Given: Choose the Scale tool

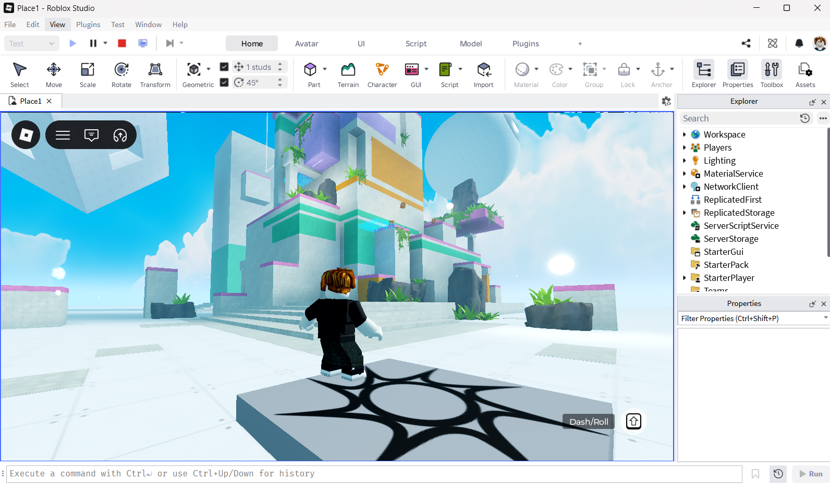Looking at the screenshot, I should click(88, 75).
